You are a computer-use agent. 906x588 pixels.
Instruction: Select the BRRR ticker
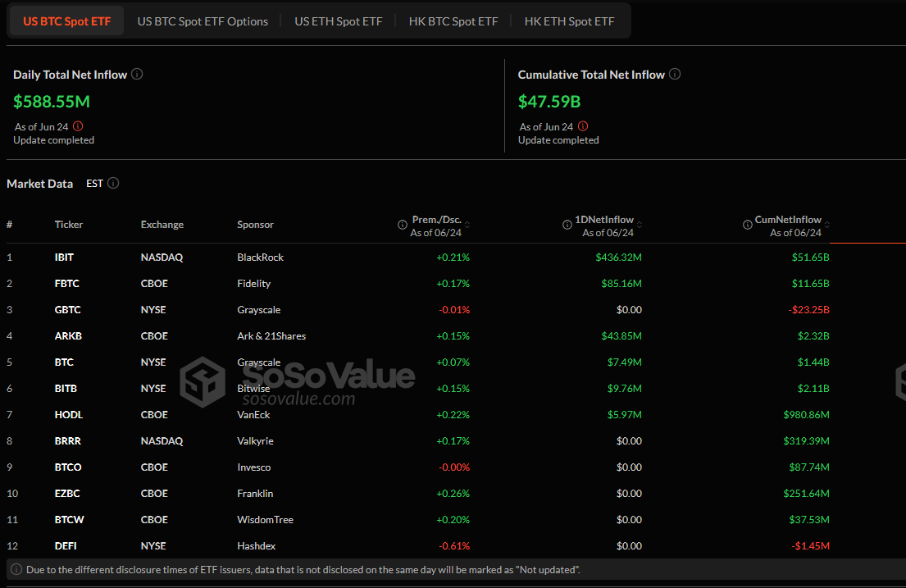coord(67,441)
